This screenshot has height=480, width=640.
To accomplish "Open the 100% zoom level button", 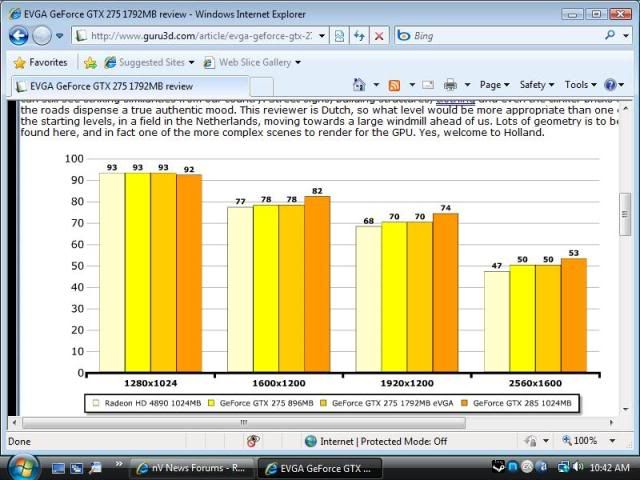I will pyautogui.click(x=580, y=441).
